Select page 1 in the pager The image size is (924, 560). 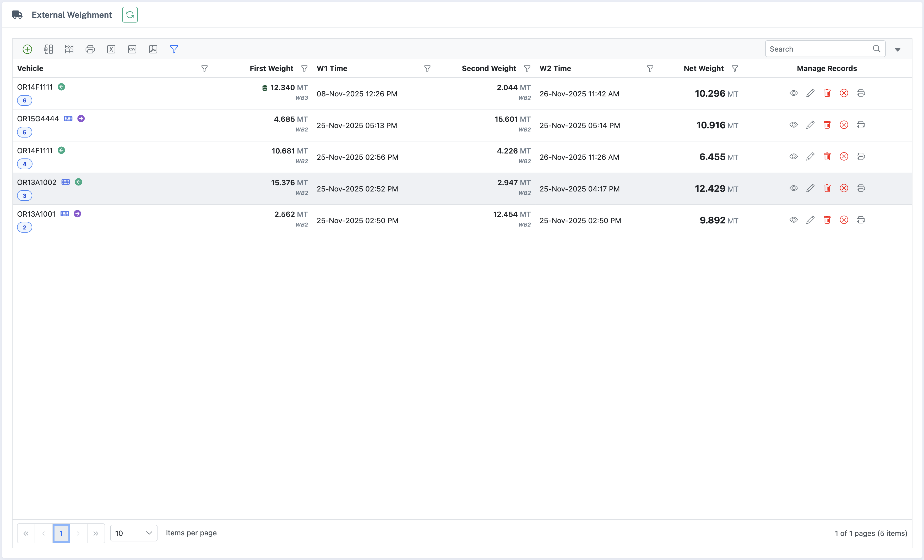[x=61, y=533]
